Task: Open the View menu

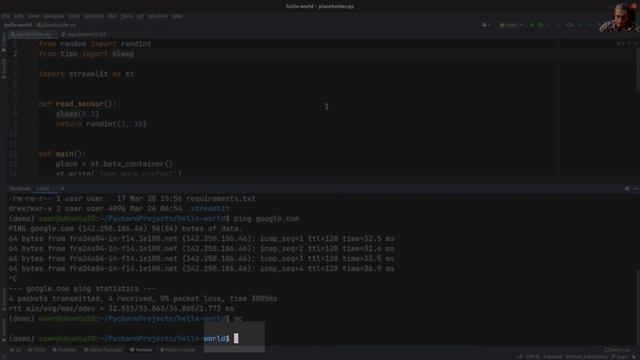Action: [x=33, y=16]
